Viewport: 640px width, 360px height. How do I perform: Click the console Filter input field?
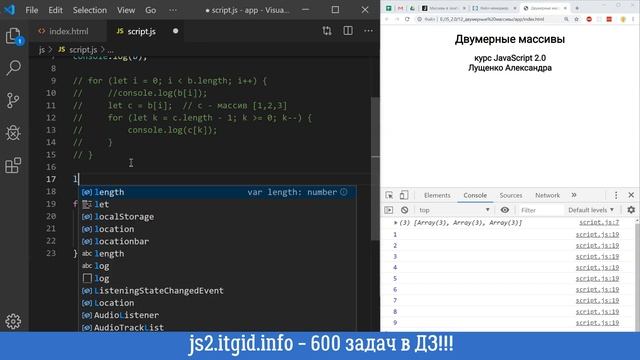pyautogui.click(x=539, y=210)
